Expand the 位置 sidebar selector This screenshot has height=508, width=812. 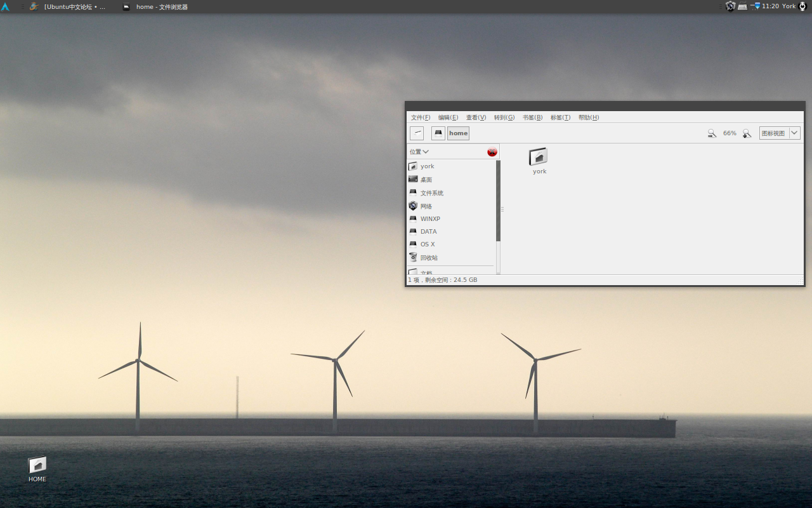pos(419,152)
